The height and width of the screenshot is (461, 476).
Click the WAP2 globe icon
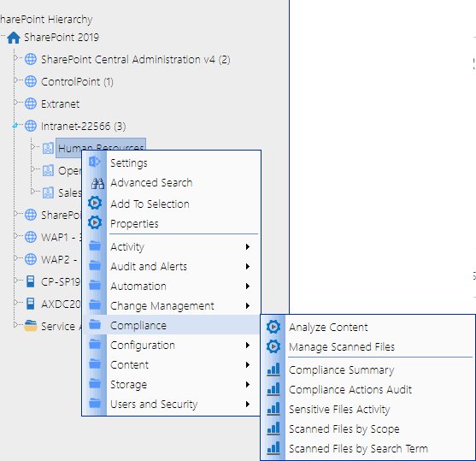pos(31,259)
